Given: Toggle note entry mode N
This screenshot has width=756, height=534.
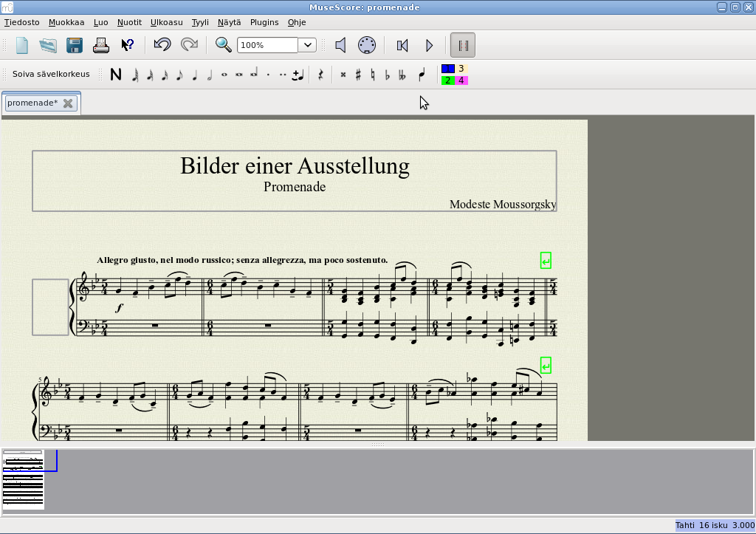Looking at the screenshot, I should pos(116,75).
